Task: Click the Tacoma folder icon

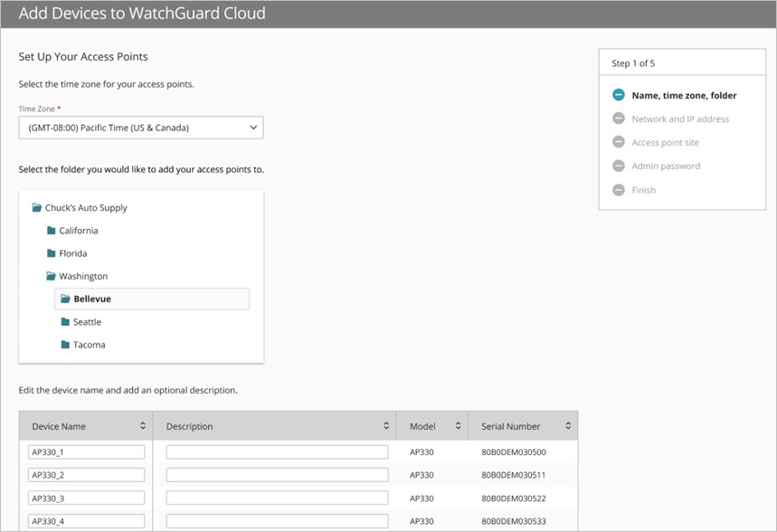Action: tap(64, 345)
